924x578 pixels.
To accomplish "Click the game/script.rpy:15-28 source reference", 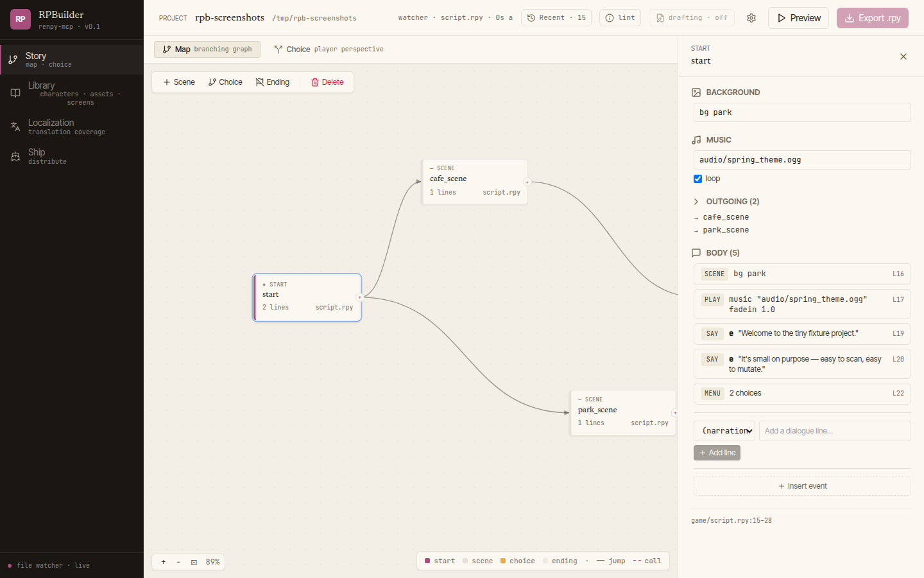I will tap(732, 521).
